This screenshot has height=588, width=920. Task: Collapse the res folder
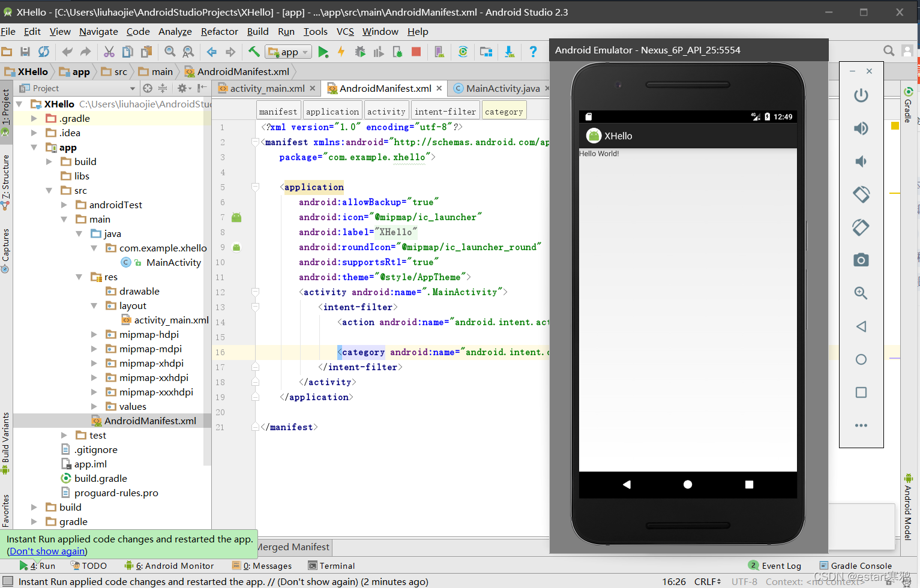[79, 277]
